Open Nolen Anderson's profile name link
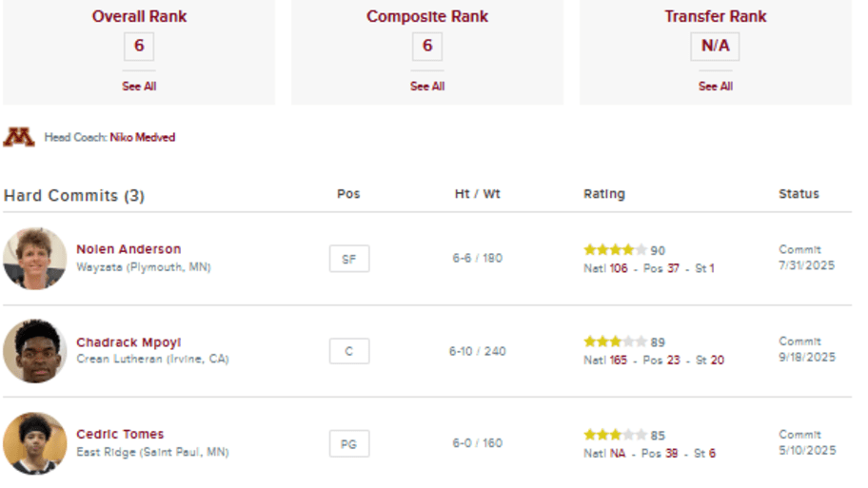The width and height of the screenshot is (868, 488). pos(128,249)
